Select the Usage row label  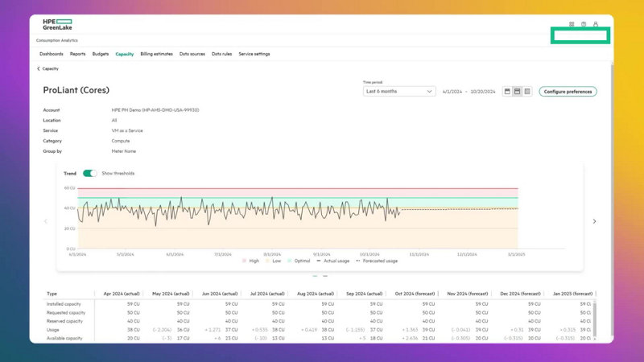(52, 330)
